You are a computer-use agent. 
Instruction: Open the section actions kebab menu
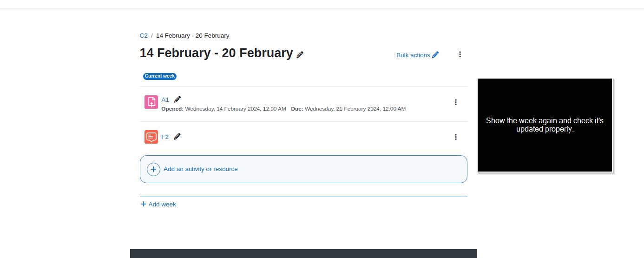tap(460, 54)
